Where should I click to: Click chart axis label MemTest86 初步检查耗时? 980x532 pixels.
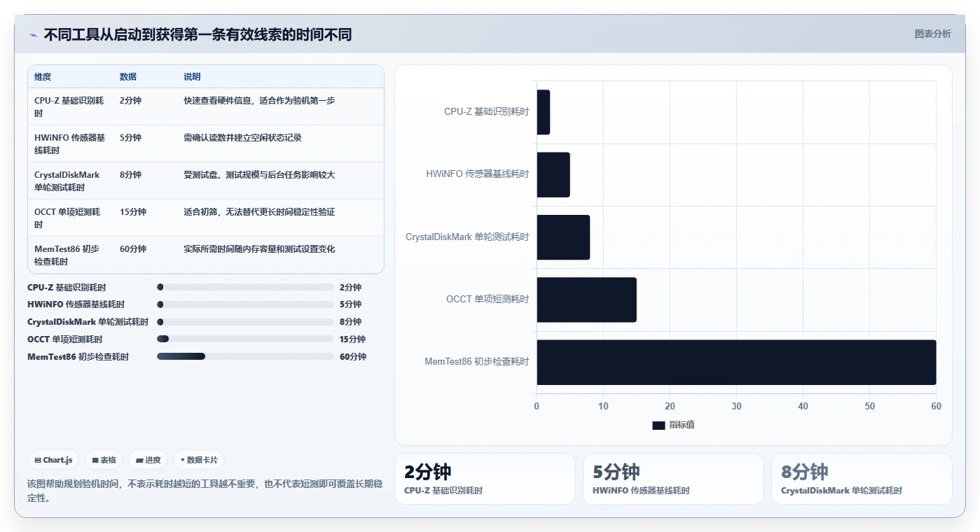[x=476, y=362]
